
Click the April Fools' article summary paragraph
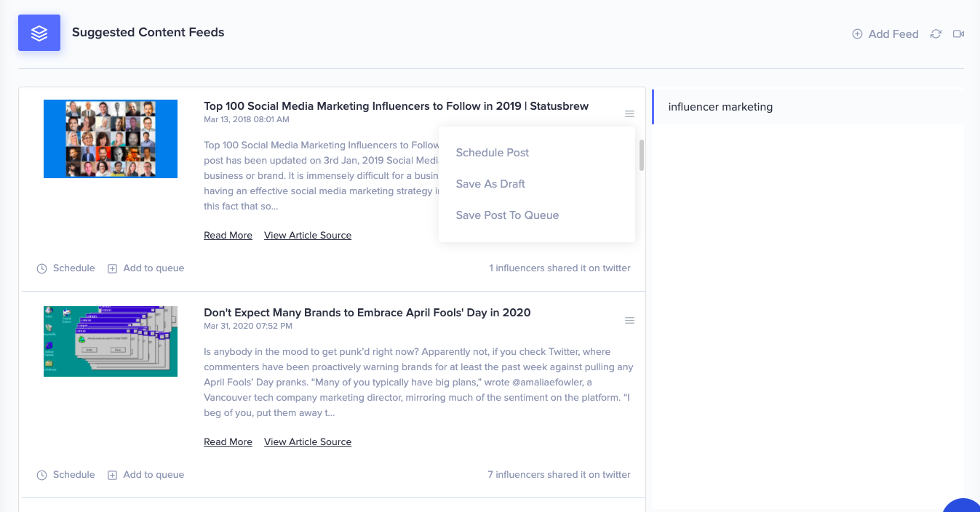coord(419,383)
